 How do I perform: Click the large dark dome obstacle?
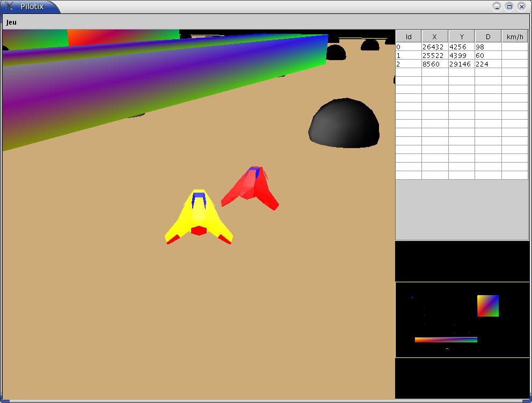344,124
